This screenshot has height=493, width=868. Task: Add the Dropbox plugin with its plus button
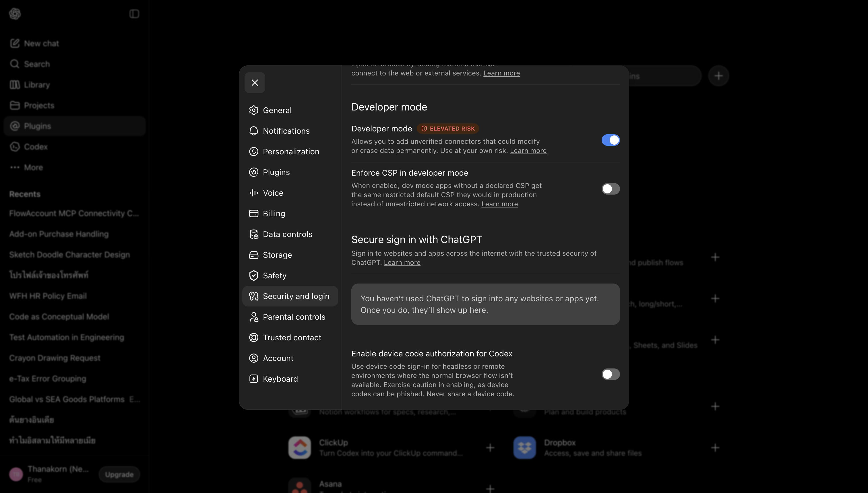[715, 448]
